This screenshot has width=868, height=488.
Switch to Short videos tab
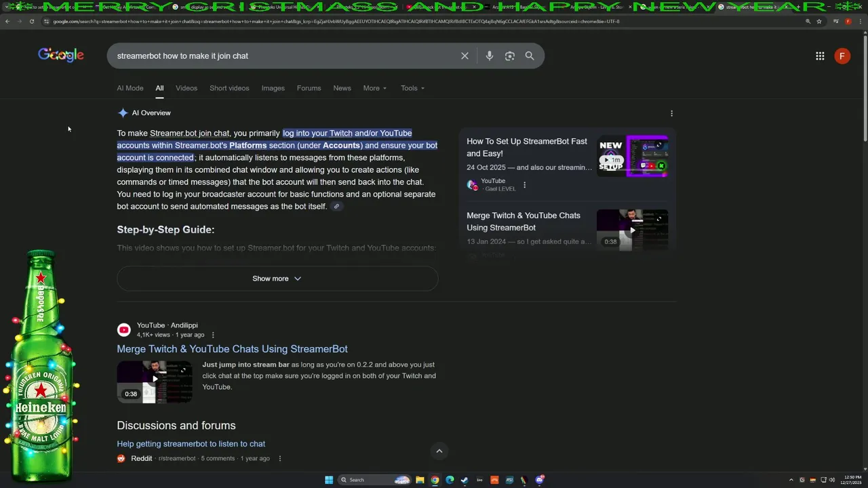229,88
